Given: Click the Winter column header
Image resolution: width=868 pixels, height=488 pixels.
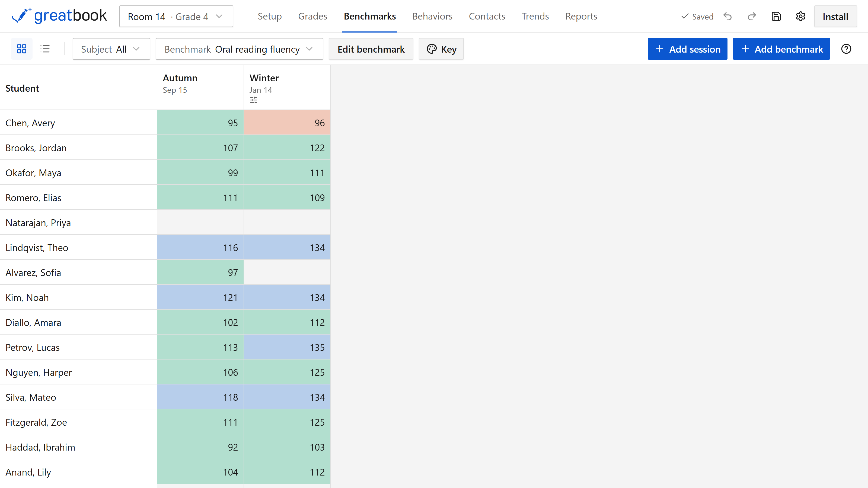Looking at the screenshot, I should coord(287,88).
